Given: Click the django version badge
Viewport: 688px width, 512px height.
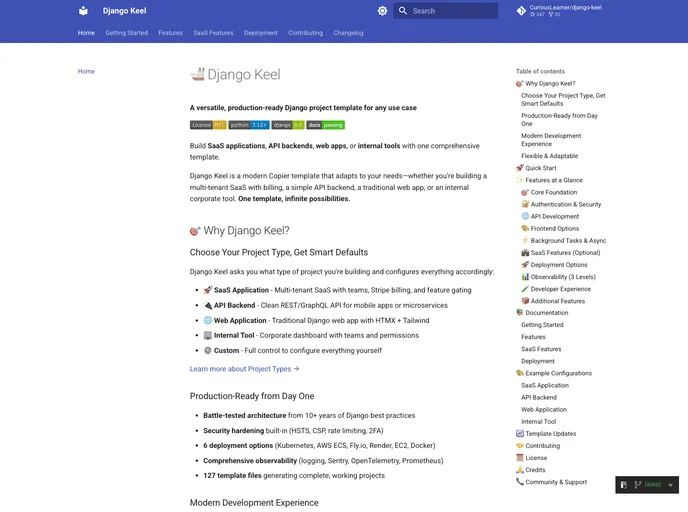Looking at the screenshot, I should coord(288,125).
